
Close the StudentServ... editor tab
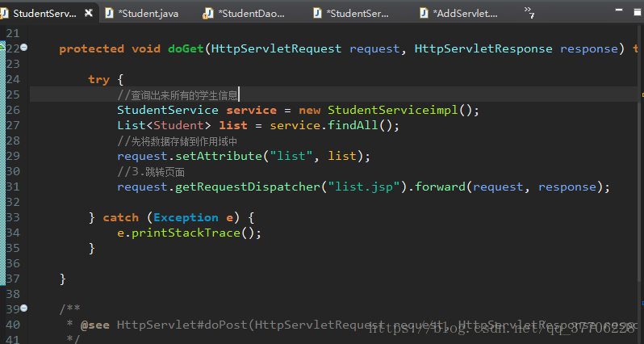point(88,13)
